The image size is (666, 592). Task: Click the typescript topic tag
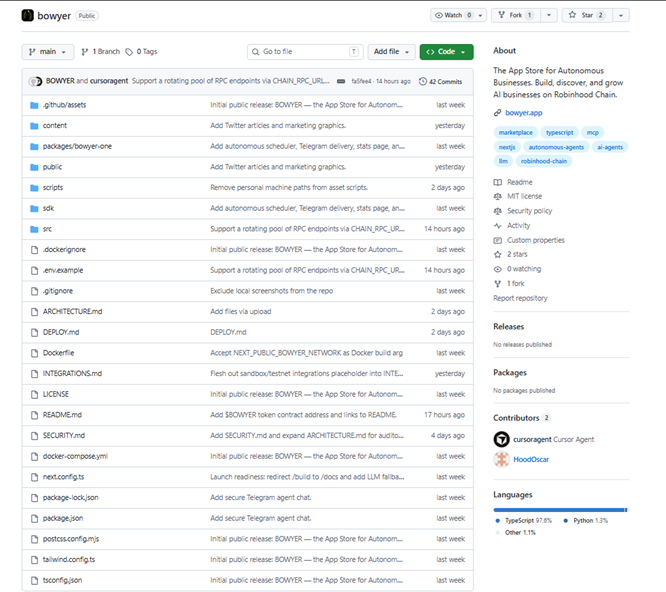click(559, 132)
